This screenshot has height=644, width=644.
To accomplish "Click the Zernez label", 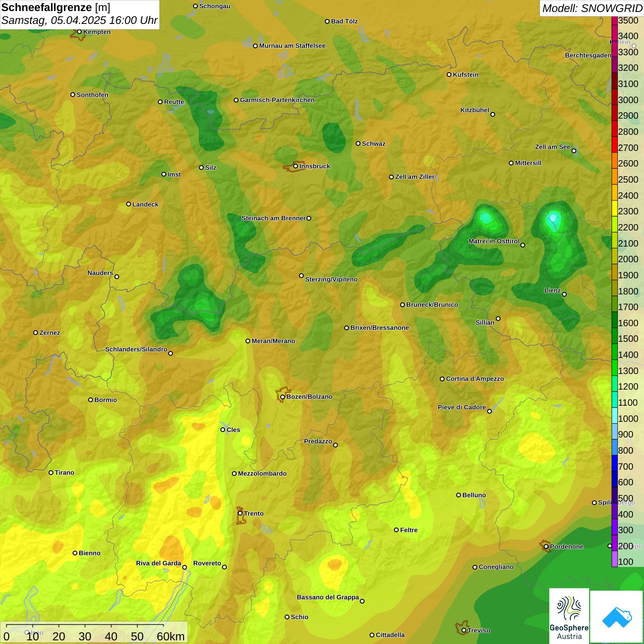I will pyautogui.click(x=50, y=333).
